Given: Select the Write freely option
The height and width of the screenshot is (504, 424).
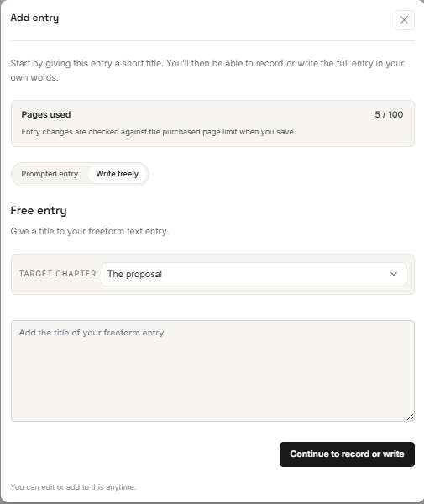Looking at the screenshot, I should [118, 174].
